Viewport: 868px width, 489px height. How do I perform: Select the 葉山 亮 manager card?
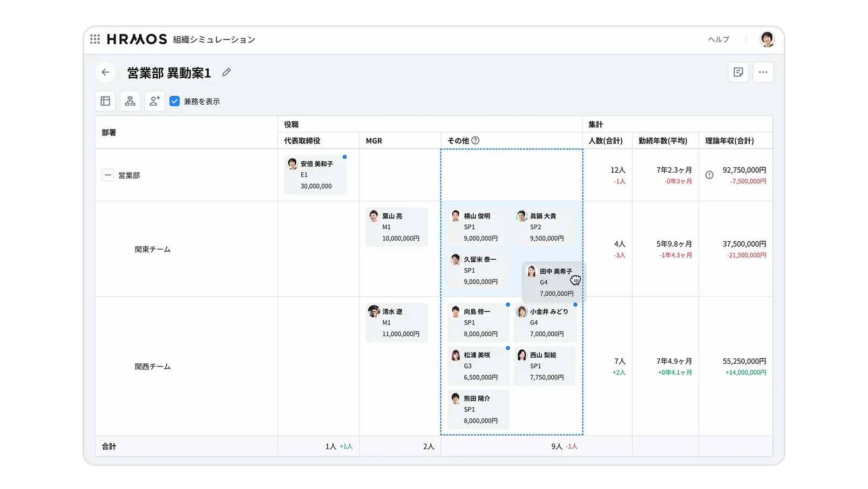397,227
